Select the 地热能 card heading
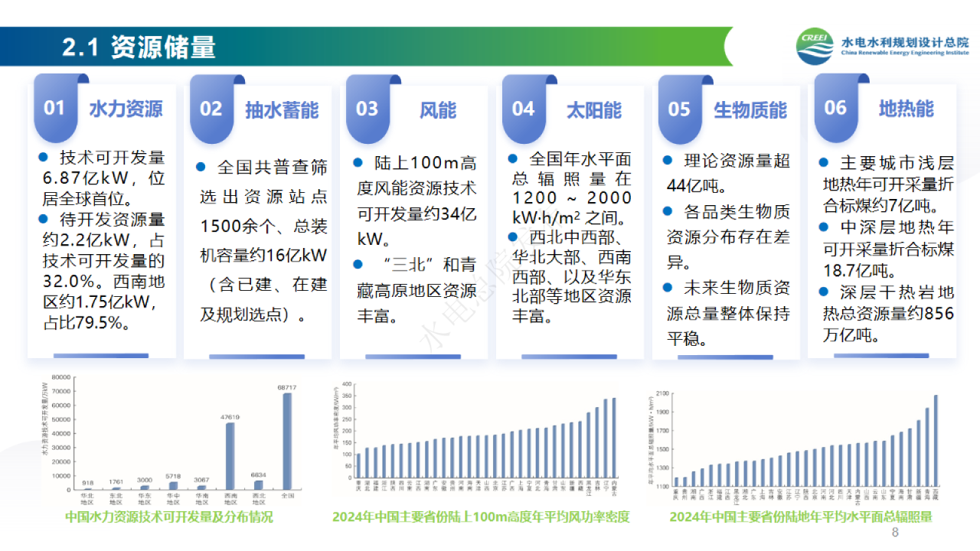The width and height of the screenshot is (980, 551). click(x=906, y=108)
